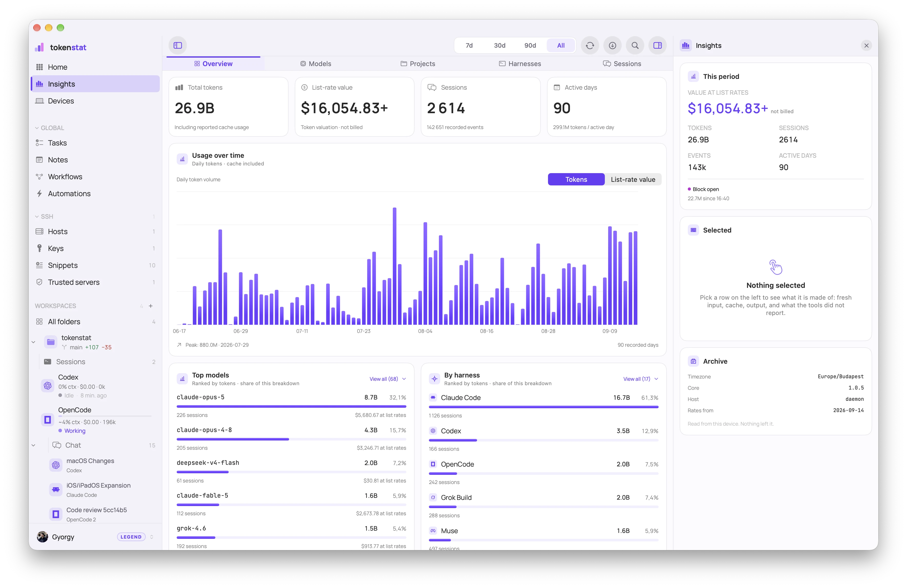Switch chart to Tokens view

pyautogui.click(x=576, y=180)
